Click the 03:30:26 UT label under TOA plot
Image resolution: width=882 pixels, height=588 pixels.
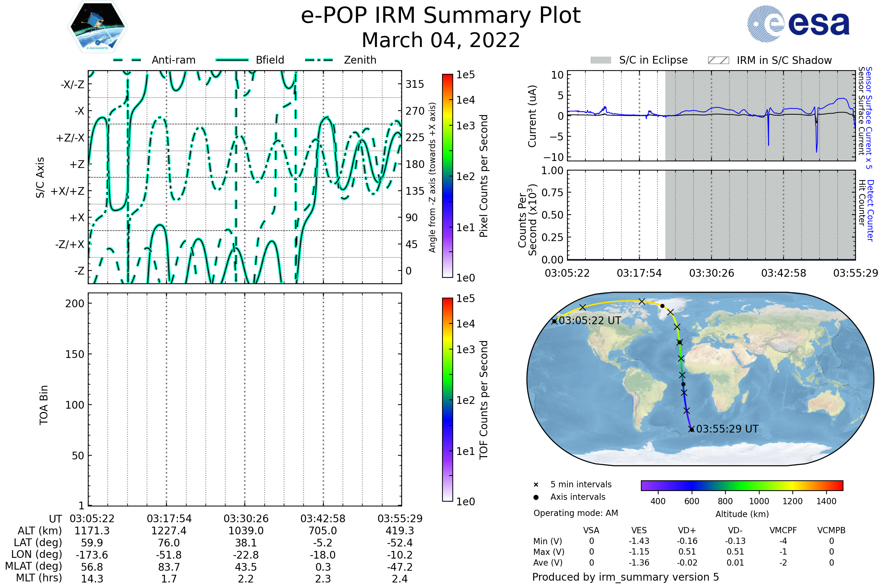tap(246, 519)
